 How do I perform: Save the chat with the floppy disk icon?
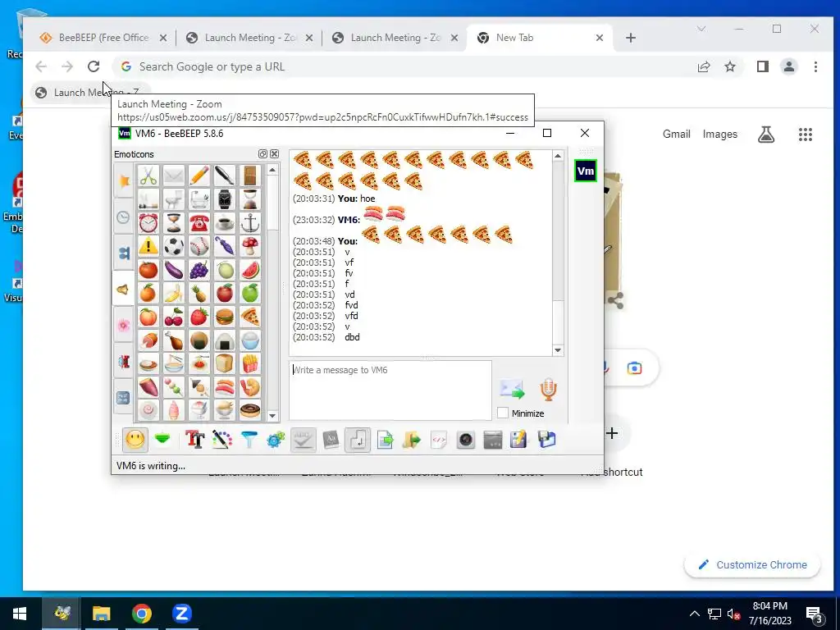tap(546, 440)
